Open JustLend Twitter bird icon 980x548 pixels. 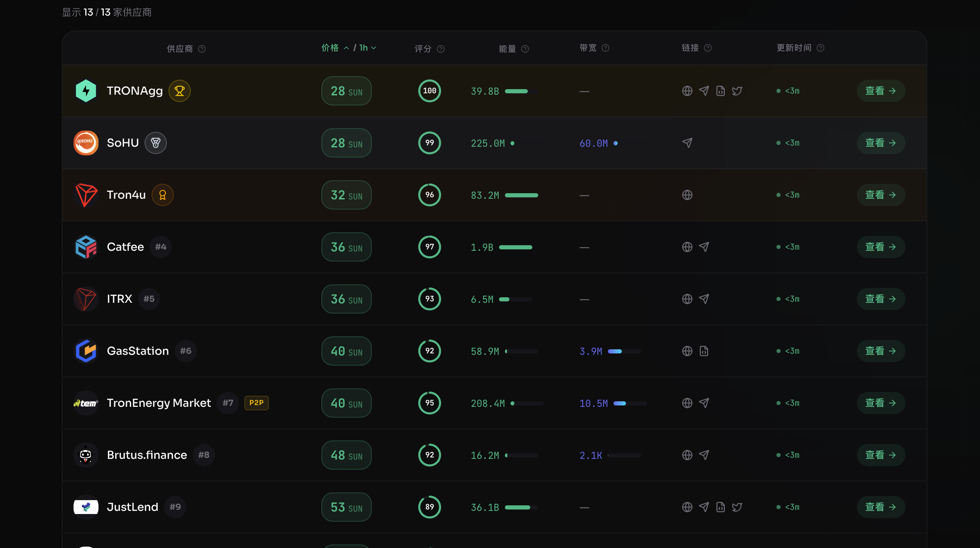coord(737,507)
